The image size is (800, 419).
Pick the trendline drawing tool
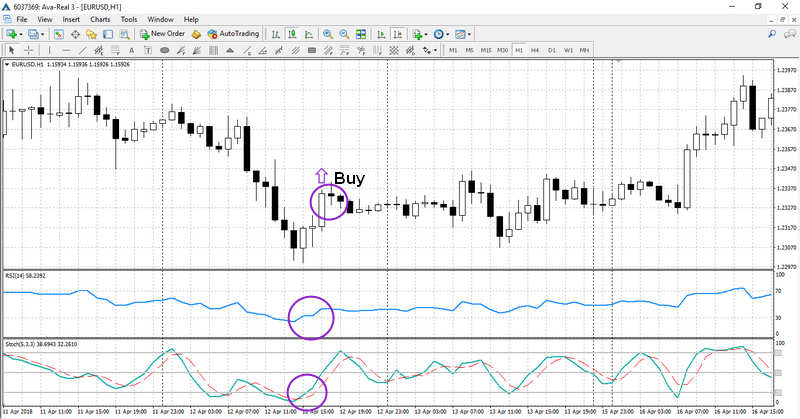[82, 49]
